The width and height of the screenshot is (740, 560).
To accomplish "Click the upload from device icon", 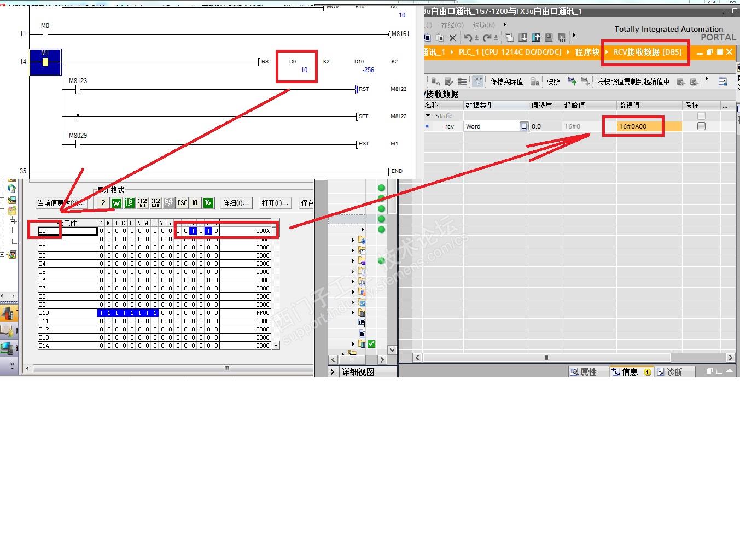I will point(536,38).
